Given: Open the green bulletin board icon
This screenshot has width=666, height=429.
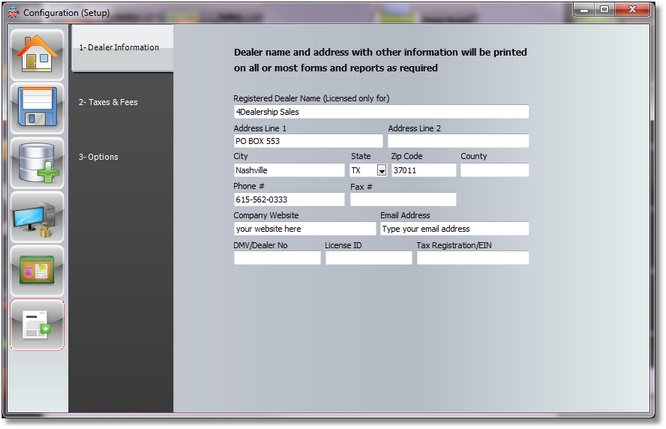Looking at the screenshot, I should coord(37,271).
